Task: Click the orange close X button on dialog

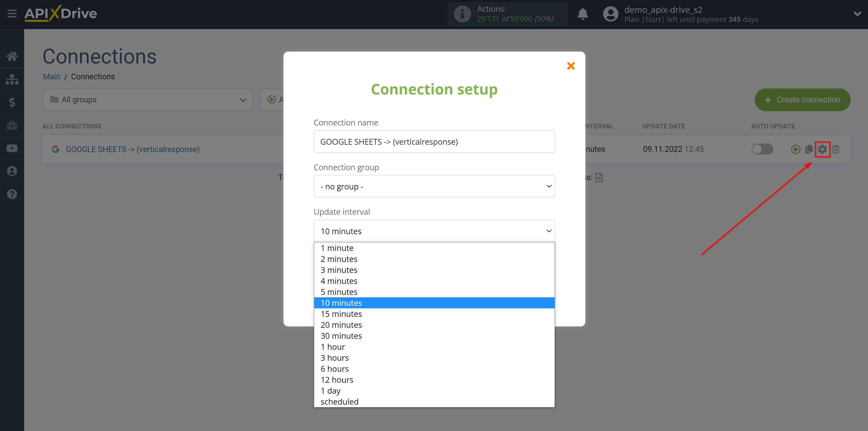Action: pyautogui.click(x=571, y=66)
